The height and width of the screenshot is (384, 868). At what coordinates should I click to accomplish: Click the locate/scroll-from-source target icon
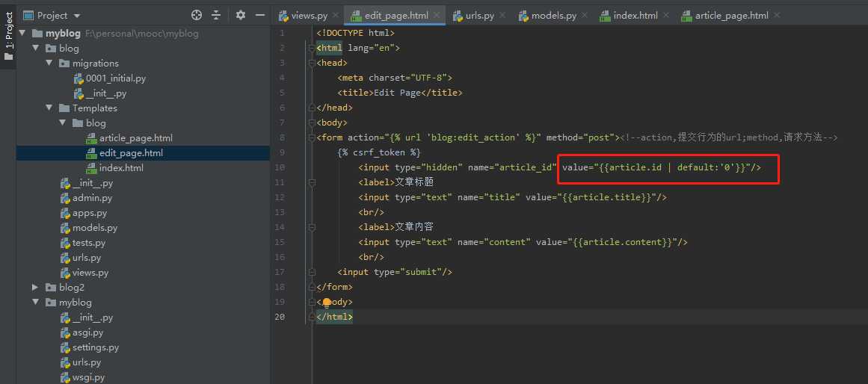pyautogui.click(x=196, y=15)
